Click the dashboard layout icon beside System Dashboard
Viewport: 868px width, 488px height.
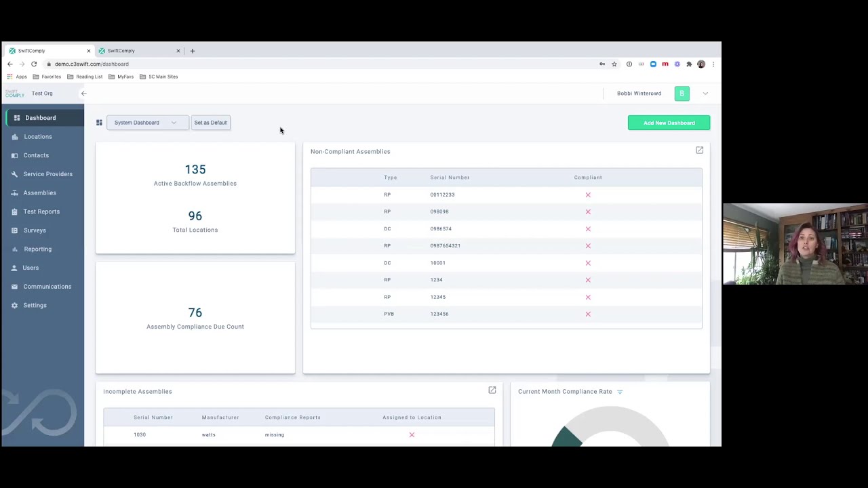99,123
